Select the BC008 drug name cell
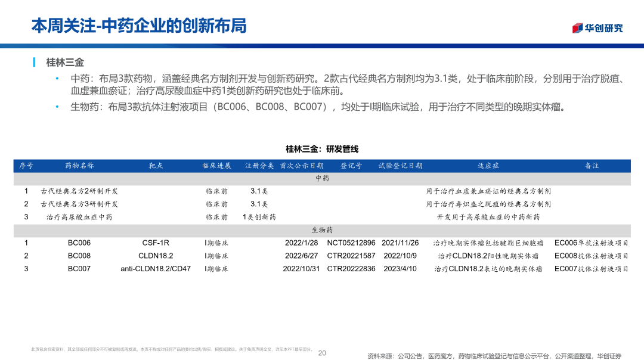Screen dimensions: 644x360 (79, 256)
